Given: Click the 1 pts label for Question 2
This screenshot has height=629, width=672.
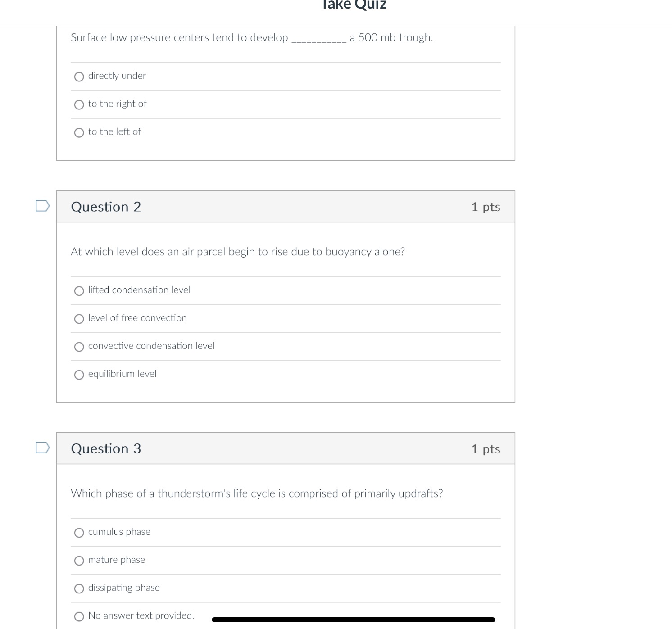Looking at the screenshot, I should (x=486, y=206).
